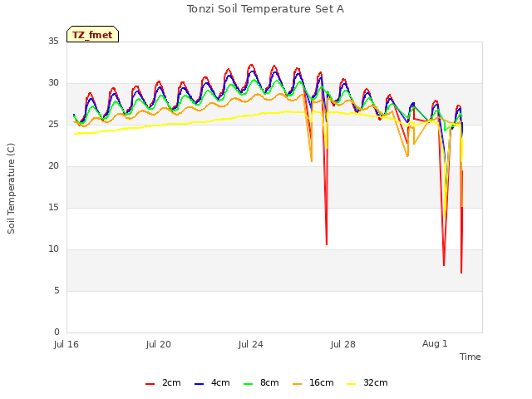Click the 15 y-axis tick label
The width and height of the screenshot is (532, 399).
pyautogui.click(x=53, y=207)
